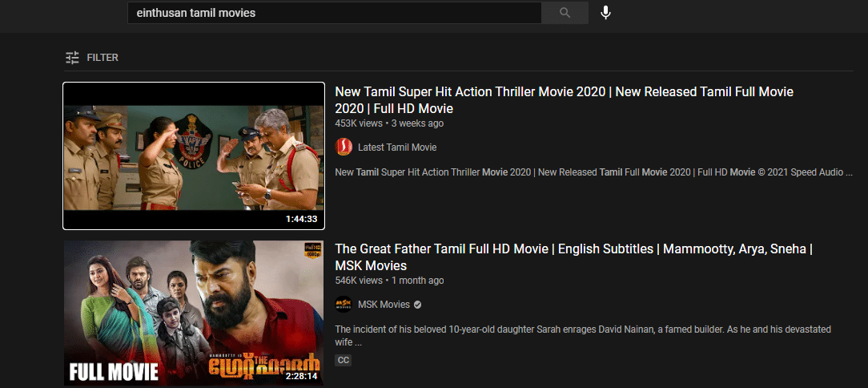The image size is (868, 388).
Task: Play the police station movie thumbnail
Action: pyautogui.click(x=194, y=156)
